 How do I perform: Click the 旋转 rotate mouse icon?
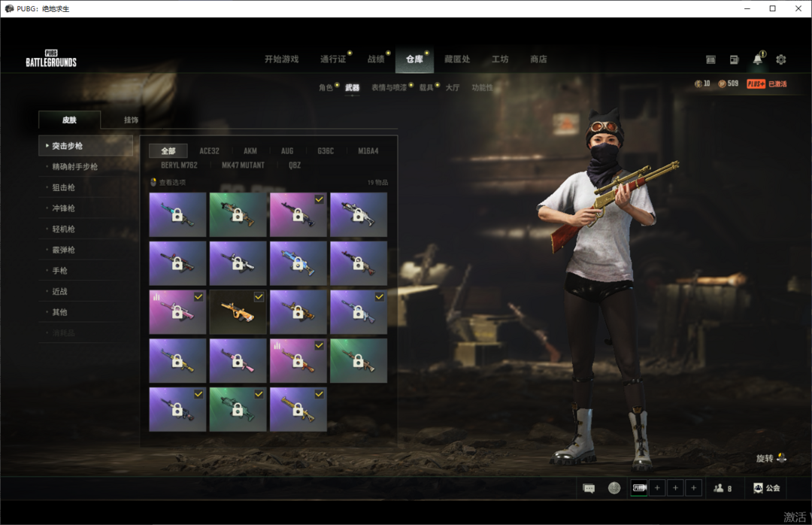click(x=781, y=457)
